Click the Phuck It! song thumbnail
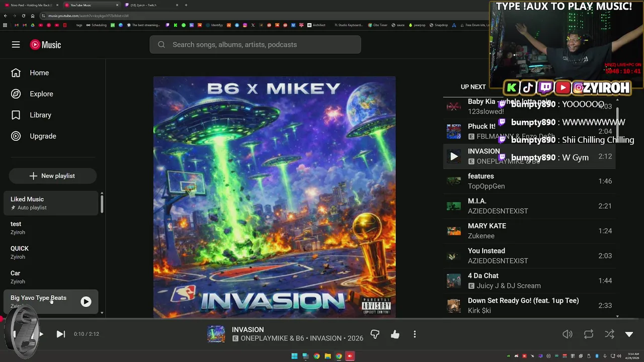644x362 pixels. coord(454,131)
